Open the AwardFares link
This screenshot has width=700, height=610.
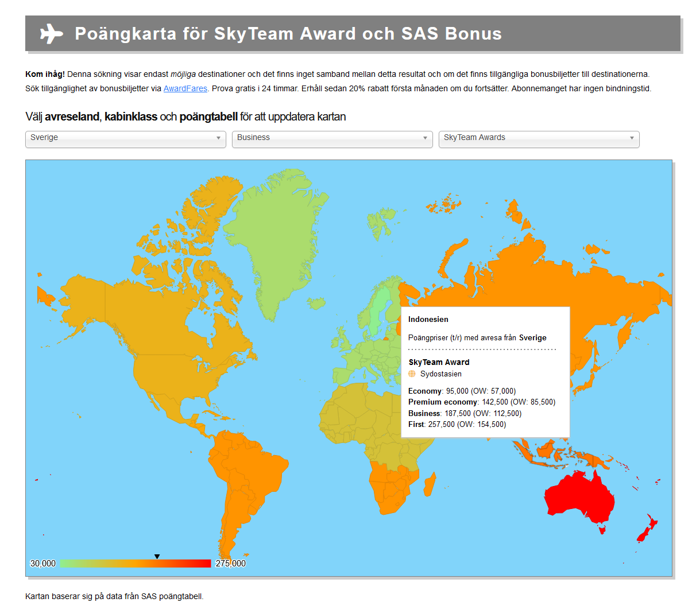(185, 88)
